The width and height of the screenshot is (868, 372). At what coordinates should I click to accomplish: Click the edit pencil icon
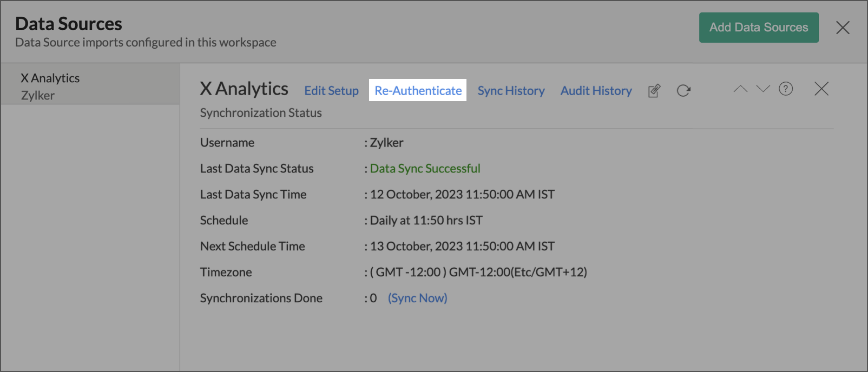[654, 90]
